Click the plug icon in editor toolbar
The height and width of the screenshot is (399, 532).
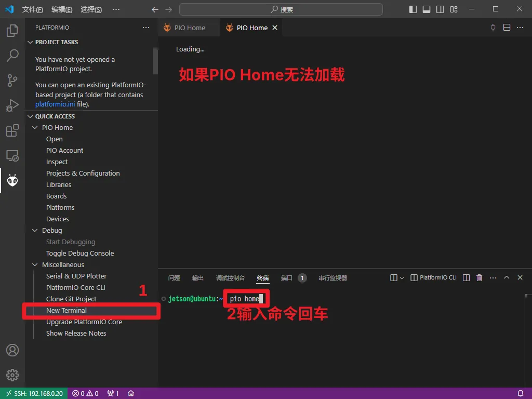pyautogui.click(x=493, y=28)
